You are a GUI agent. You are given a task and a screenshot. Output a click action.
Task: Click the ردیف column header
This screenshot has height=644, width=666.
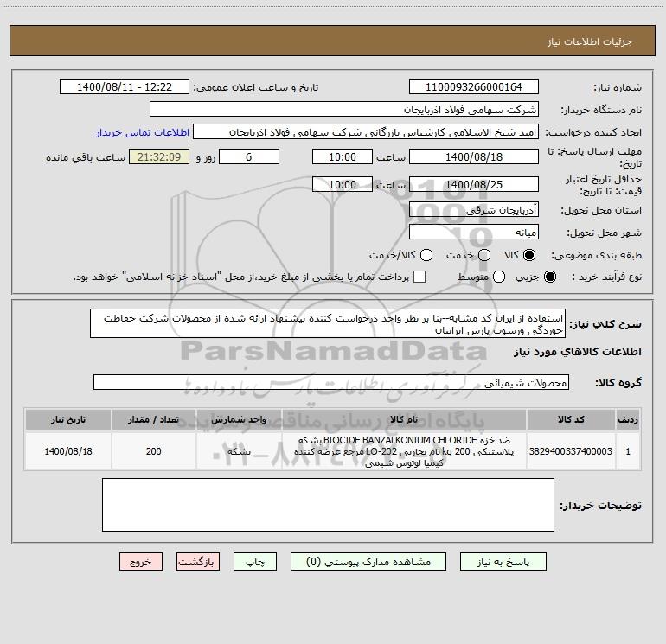(x=628, y=419)
